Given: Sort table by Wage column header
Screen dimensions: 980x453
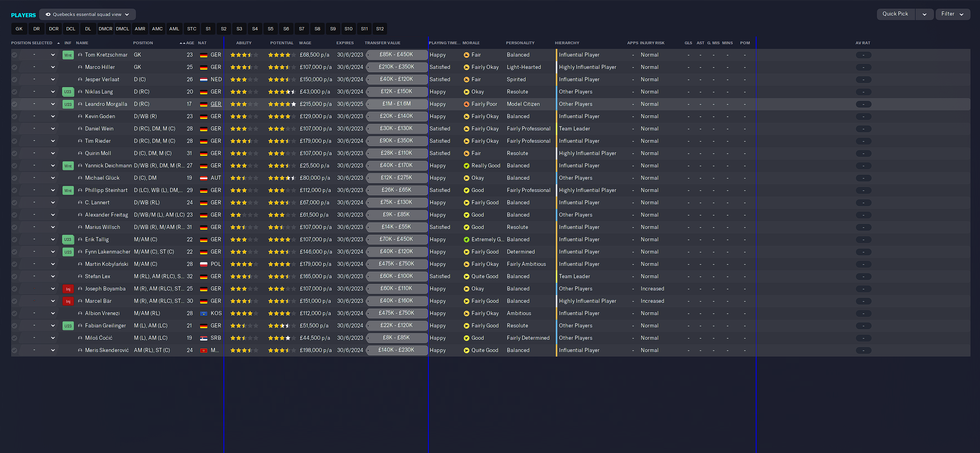Looking at the screenshot, I should (x=305, y=43).
